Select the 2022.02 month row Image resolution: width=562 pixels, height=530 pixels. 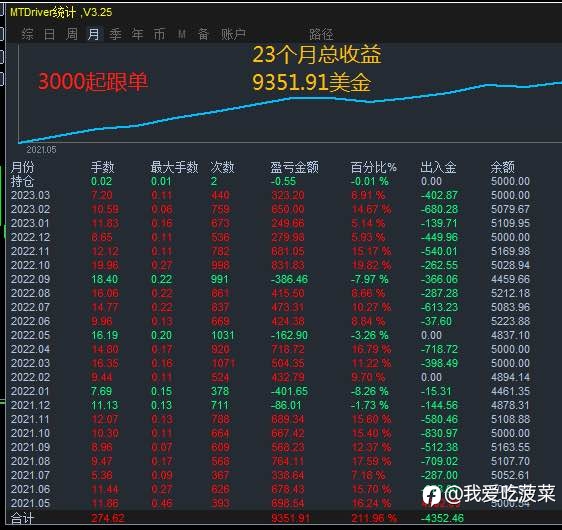(x=271, y=377)
